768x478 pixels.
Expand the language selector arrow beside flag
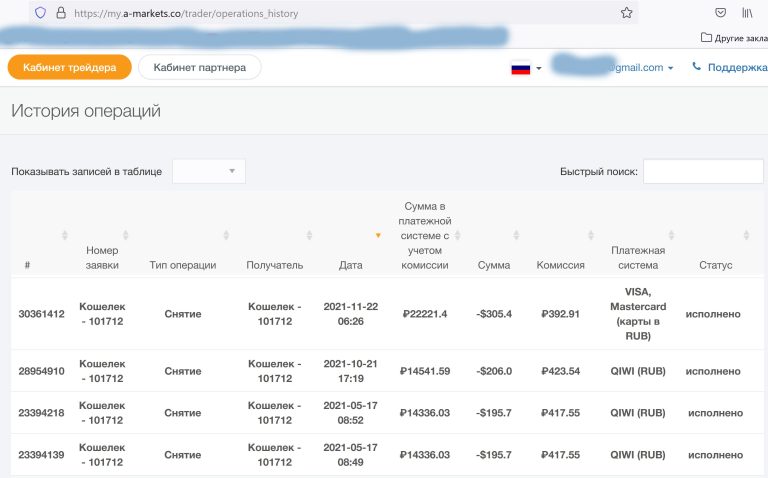click(539, 68)
